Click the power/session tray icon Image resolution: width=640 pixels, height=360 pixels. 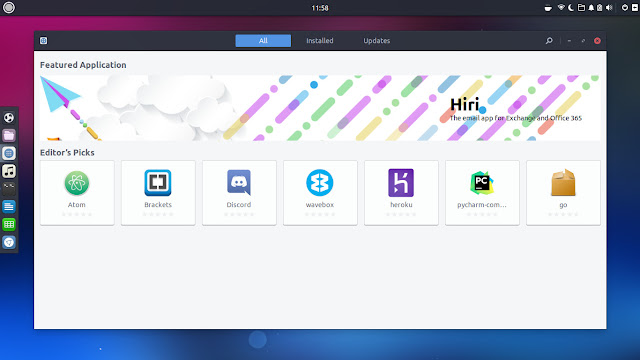click(x=624, y=8)
